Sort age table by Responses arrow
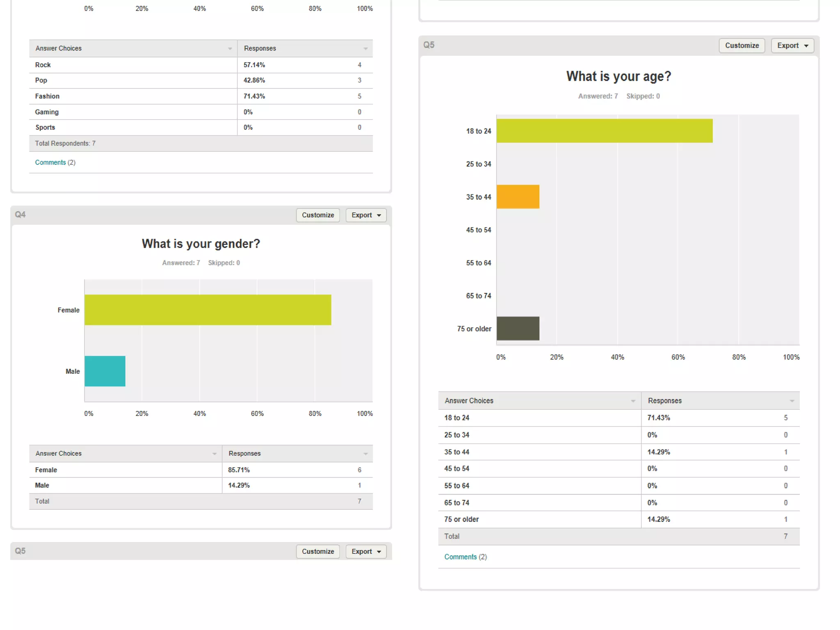The height and width of the screenshot is (630, 840). tap(792, 401)
